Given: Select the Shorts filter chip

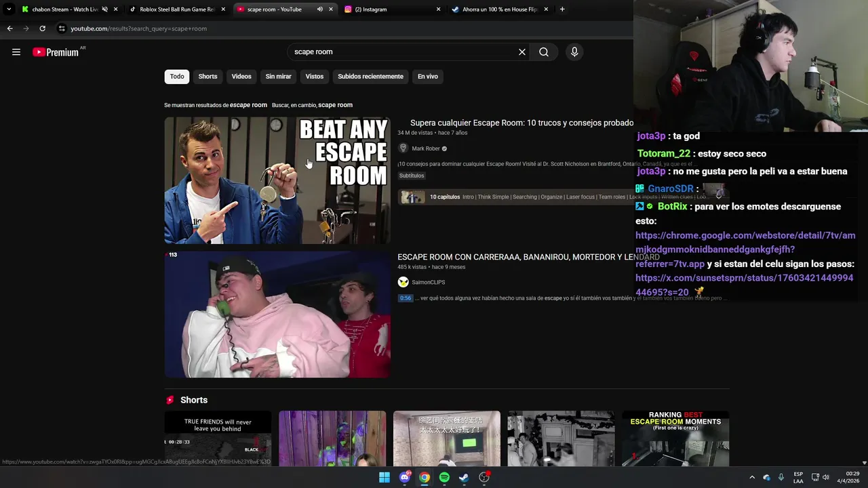Looking at the screenshot, I should 208,77.
